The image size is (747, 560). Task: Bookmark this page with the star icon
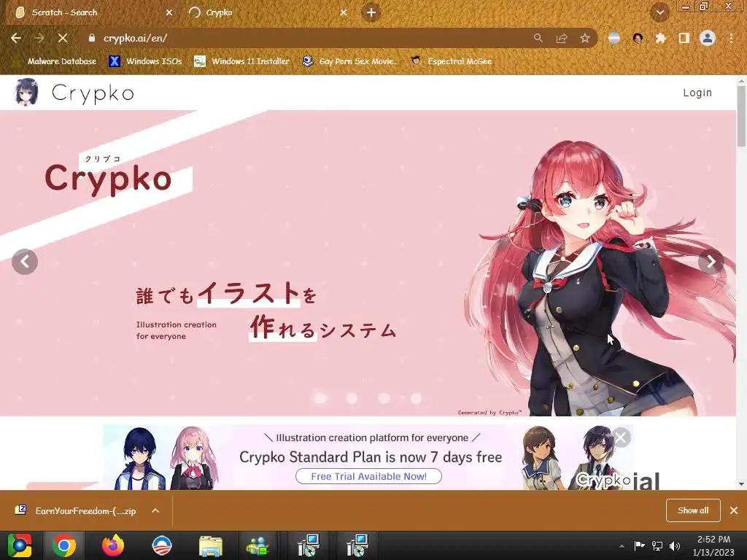coord(585,38)
